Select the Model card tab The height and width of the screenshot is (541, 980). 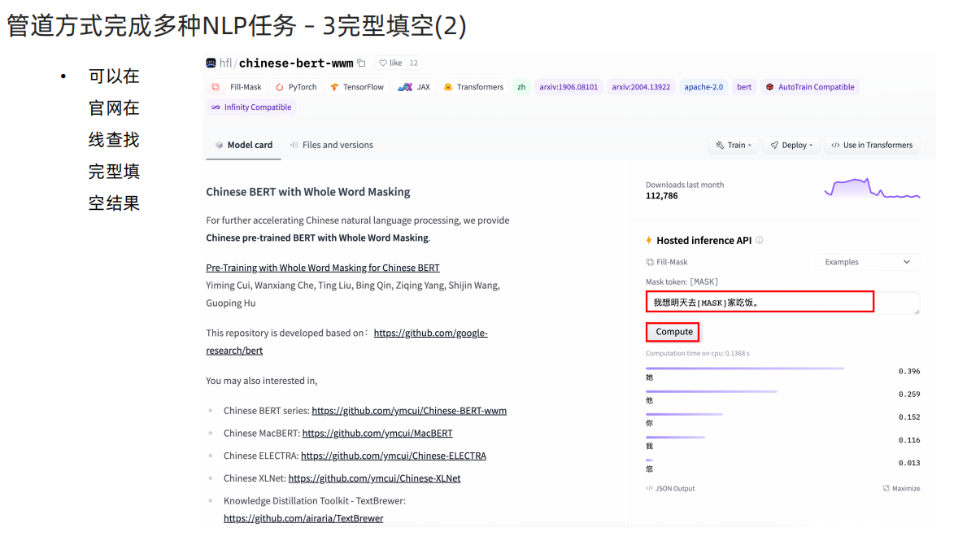tap(243, 144)
